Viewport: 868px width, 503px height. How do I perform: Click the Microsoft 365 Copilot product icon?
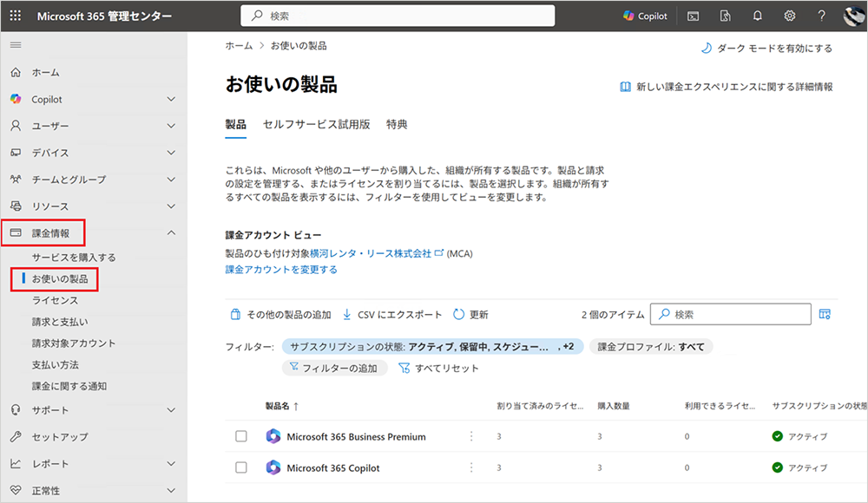click(x=273, y=467)
